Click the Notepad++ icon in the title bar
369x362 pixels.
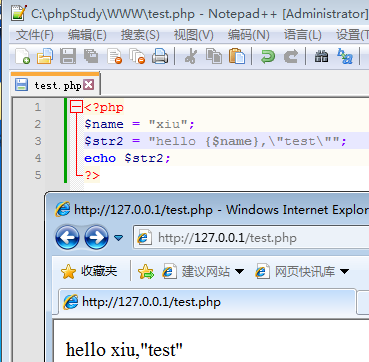pos(19,13)
